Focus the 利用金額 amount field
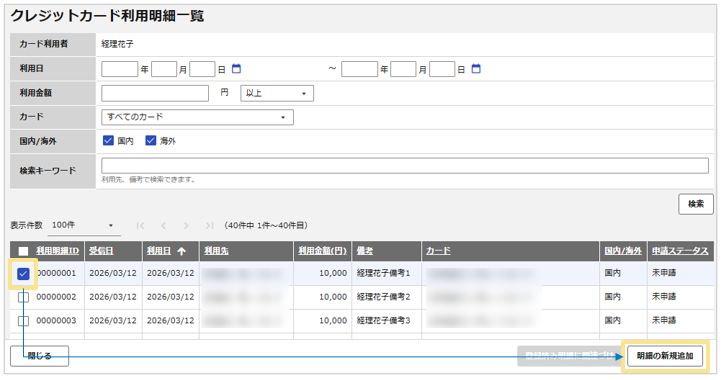The height and width of the screenshot is (380, 723). click(x=155, y=93)
